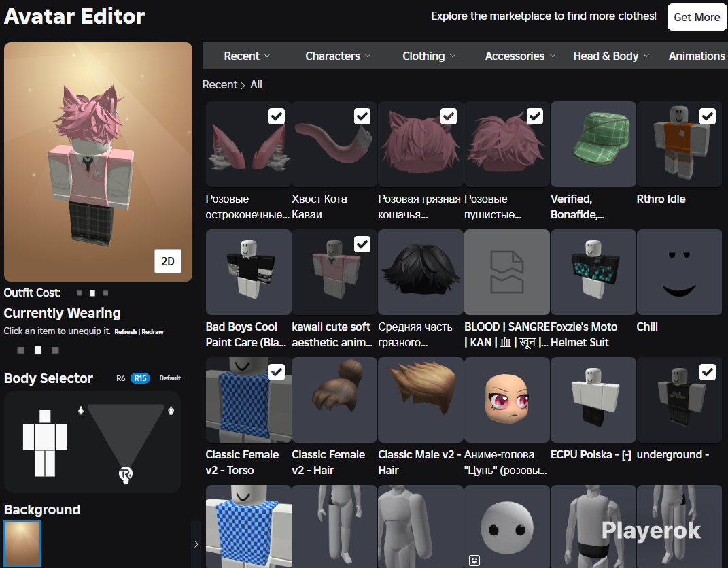Equip the green plaid Verified Bonafide cap
The width and height of the screenshot is (728, 568).
coord(593,144)
